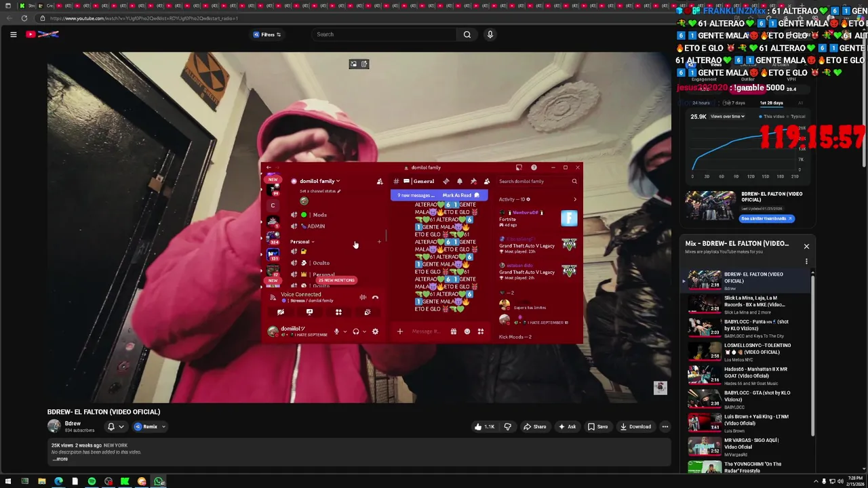Share the video with the Share button
The height and width of the screenshot is (488, 868).
534,427
